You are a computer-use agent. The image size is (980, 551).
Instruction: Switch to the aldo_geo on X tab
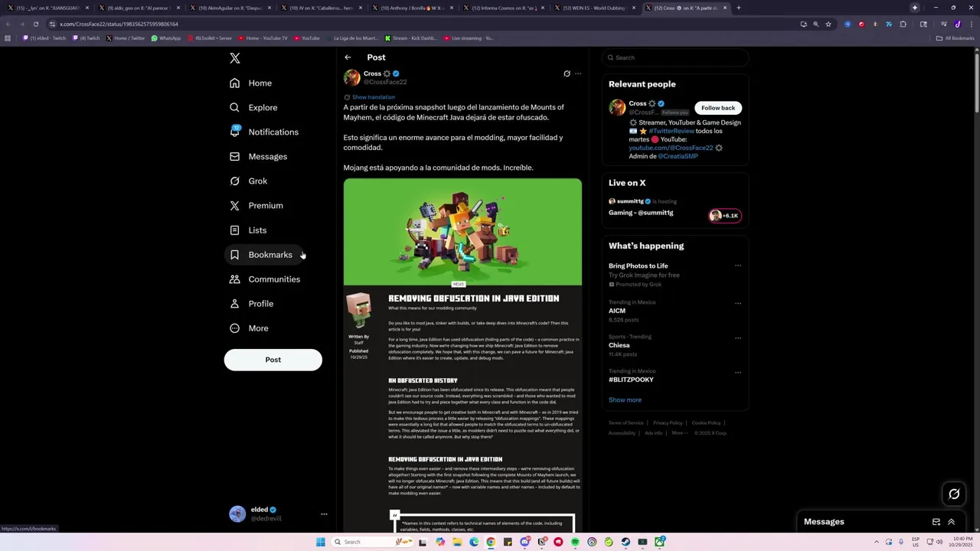pyautogui.click(x=139, y=8)
